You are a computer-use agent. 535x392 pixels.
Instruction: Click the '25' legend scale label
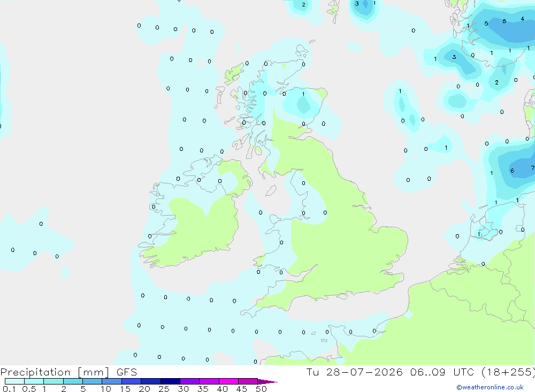164,389
